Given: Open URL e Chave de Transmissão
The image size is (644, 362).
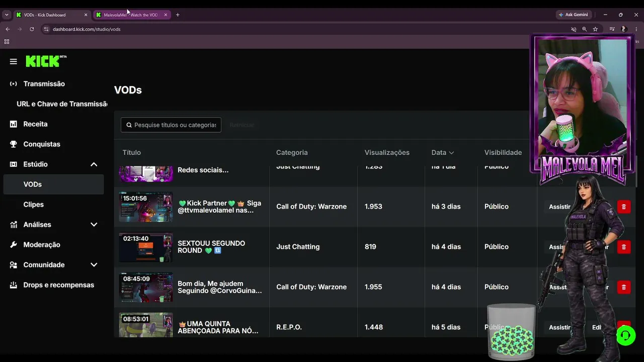Looking at the screenshot, I should click(x=62, y=104).
